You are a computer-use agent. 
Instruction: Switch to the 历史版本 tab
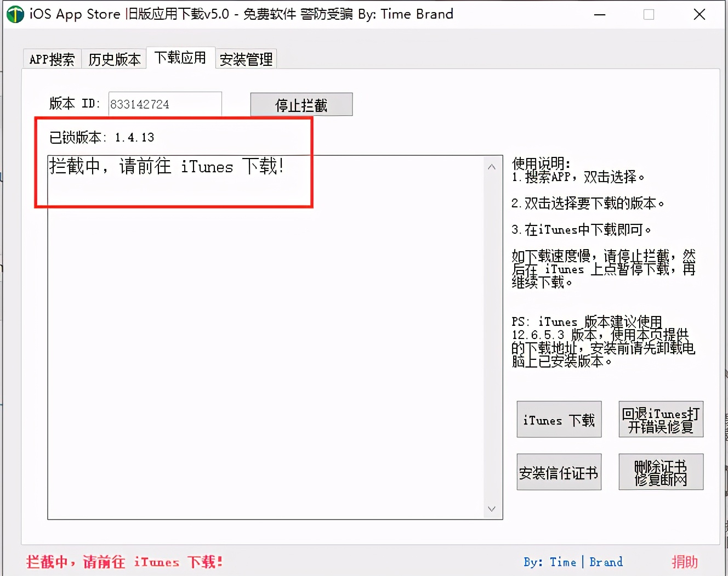(x=114, y=59)
